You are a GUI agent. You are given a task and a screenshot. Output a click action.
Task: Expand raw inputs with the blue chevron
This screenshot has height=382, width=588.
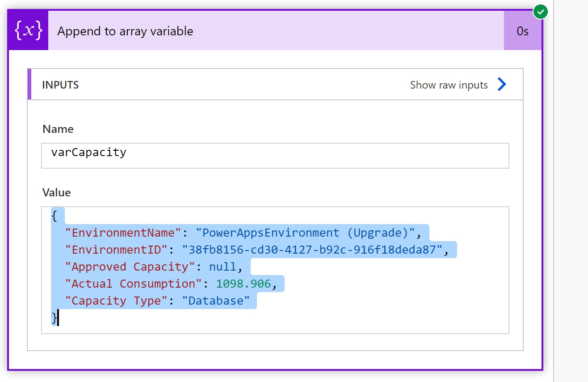(x=502, y=85)
